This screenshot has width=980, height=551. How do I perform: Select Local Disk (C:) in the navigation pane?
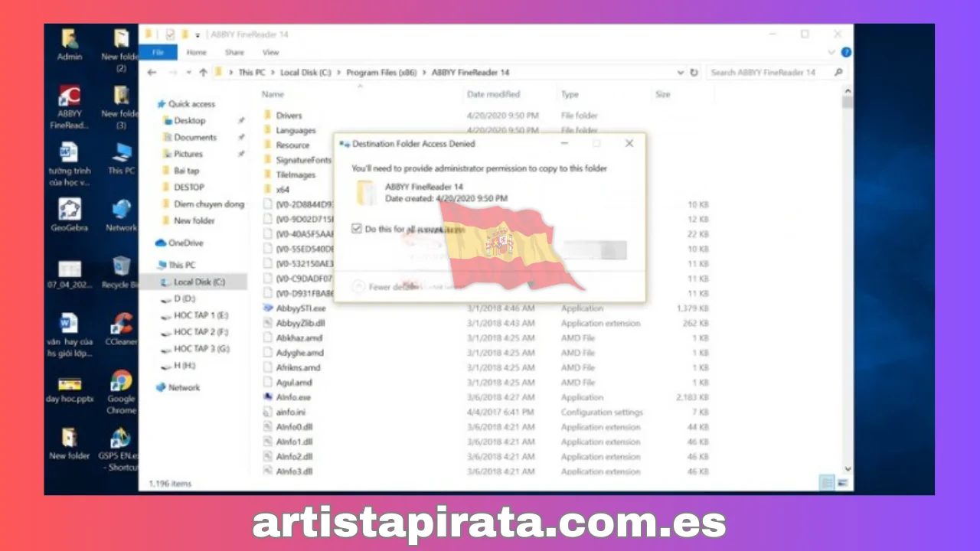(x=193, y=282)
